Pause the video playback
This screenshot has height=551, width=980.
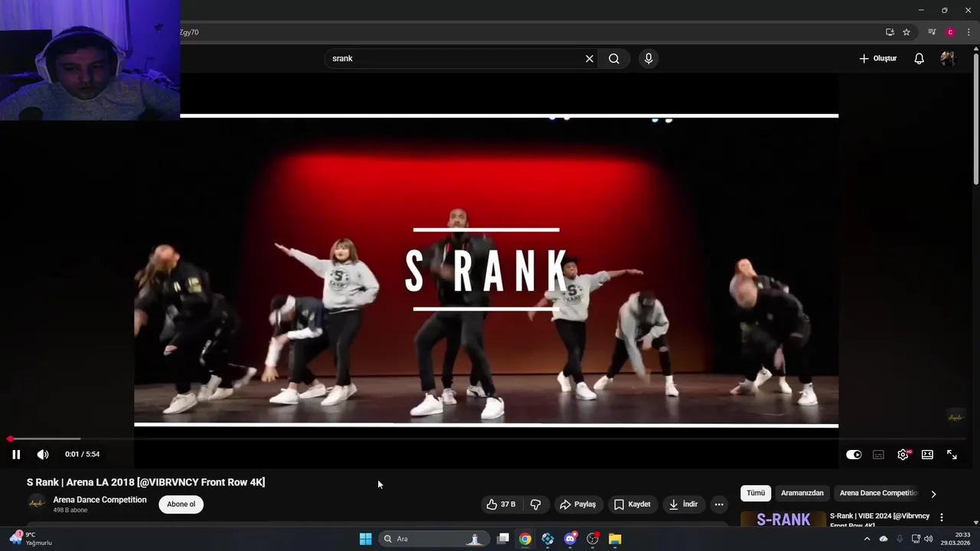point(16,455)
